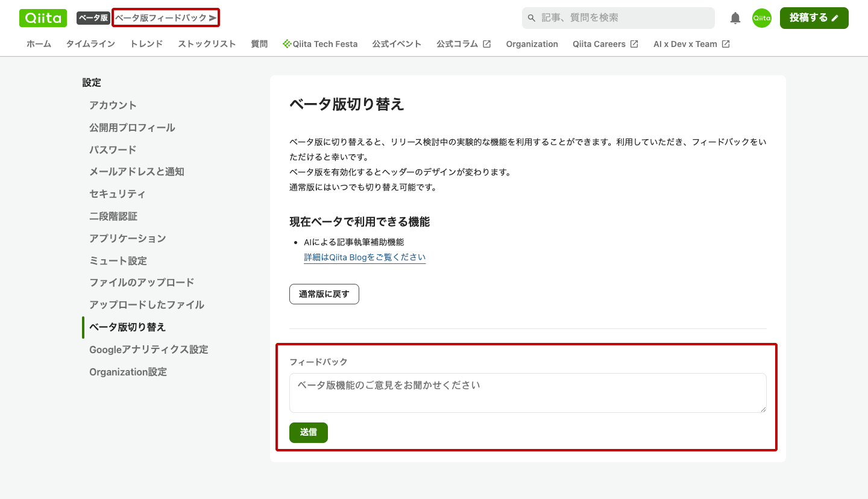Image resolution: width=868 pixels, height=499 pixels.
Task: Click the AIによる記事執筆補助機能 list item
Action: (x=354, y=242)
